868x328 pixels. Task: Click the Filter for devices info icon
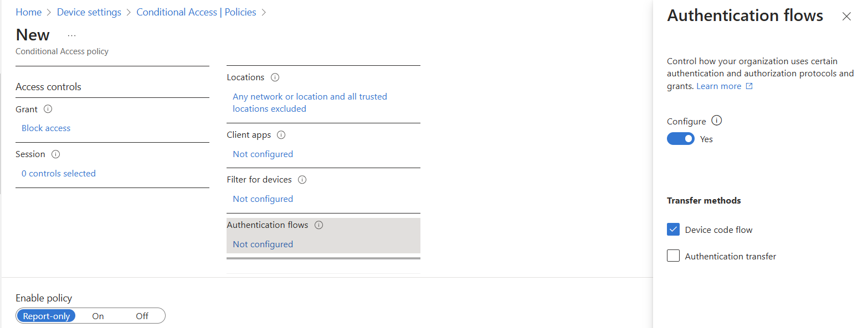[x=302, y=179]
